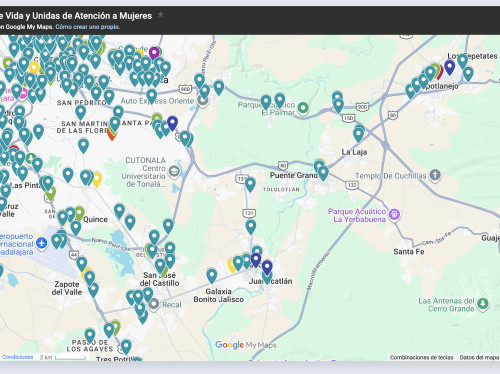Select the rightmost dark blue pin in Juanacatlán
Image resolution: width=500 pixels, height=374 pixels.
(x=267, y=267)
